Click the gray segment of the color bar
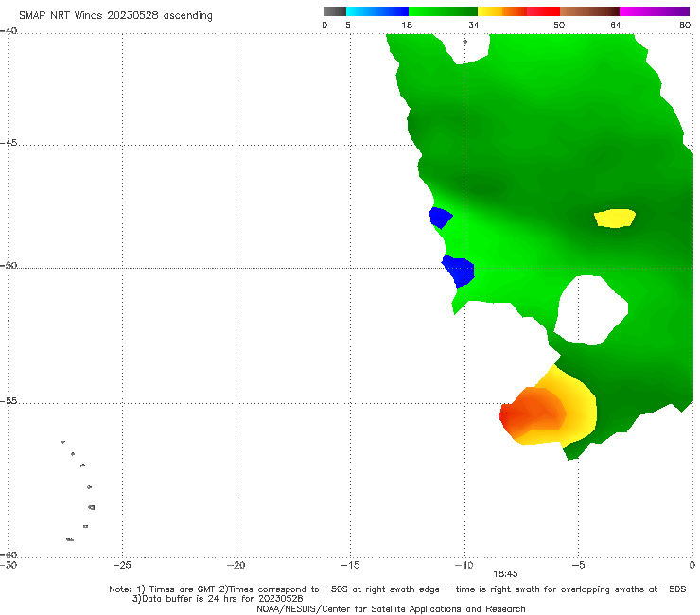700x615 pixels. point(334,11)
